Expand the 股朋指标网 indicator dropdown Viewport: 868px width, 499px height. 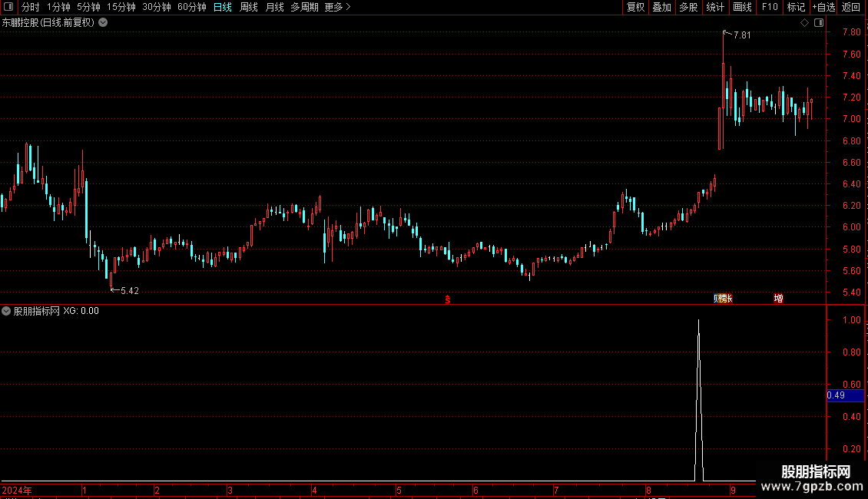(x=6, y=311)
